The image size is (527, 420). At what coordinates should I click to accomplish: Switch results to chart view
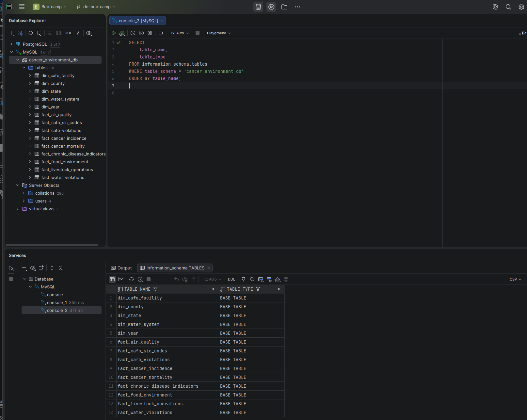[x=121, y=279]
